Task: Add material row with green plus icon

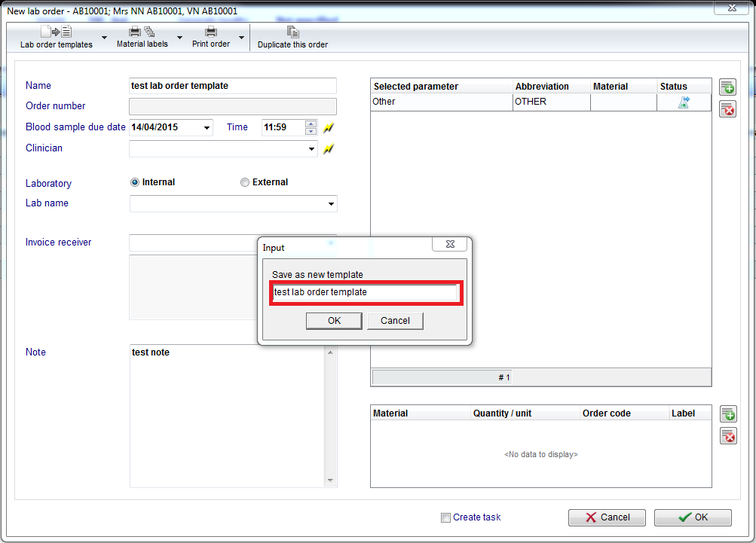Action: [728, 414]
